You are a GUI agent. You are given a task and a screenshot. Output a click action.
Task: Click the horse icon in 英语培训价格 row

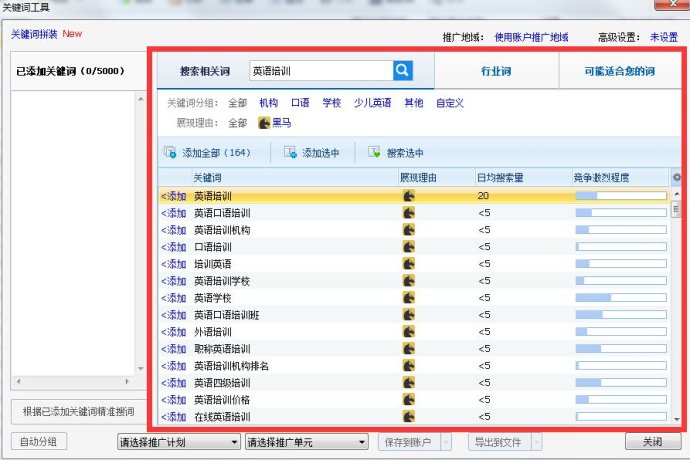[x=408, y=400]
